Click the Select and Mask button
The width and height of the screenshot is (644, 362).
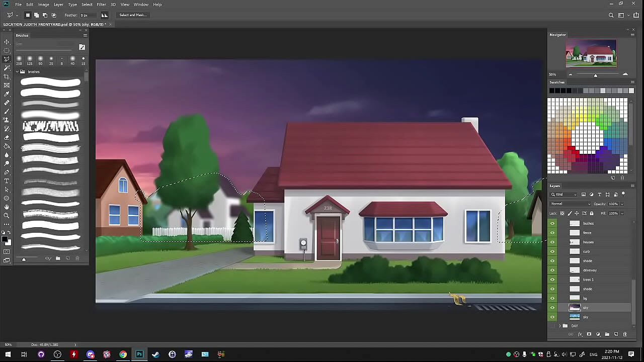[133, 15]
